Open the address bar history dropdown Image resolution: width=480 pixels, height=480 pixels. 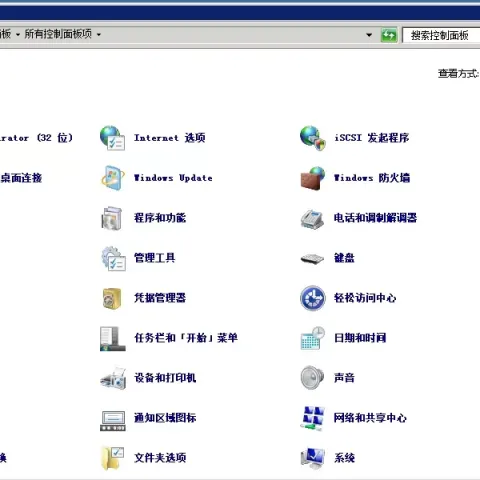369,35
